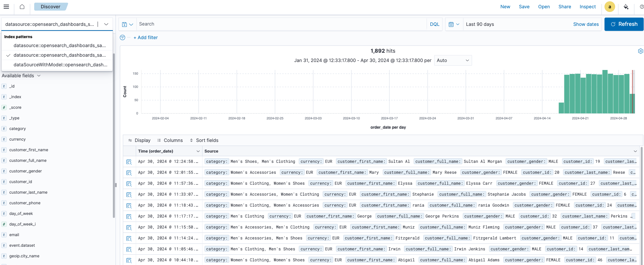Image resolution: width=644 pixels, height=265 pixels.
Task: Toggle the index pattern selector dropdown
Action: [x=106, y=24]
